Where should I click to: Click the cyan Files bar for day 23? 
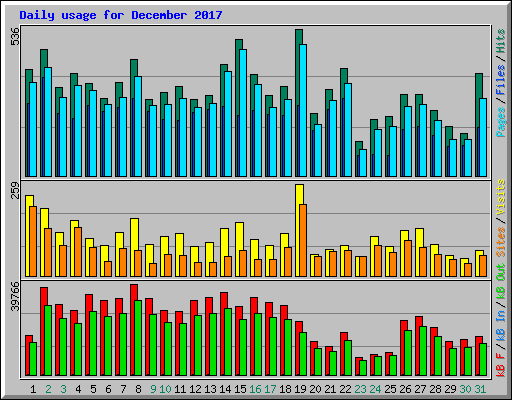click(x=363, y=163)
